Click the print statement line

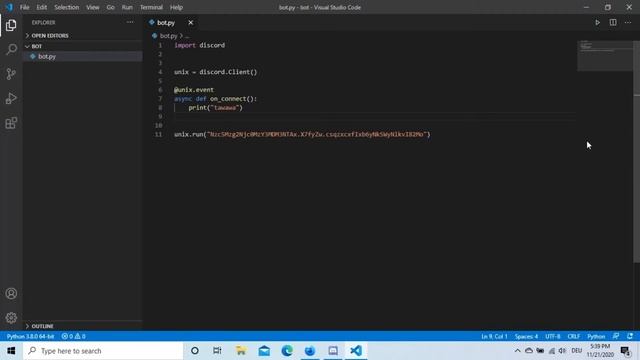click(216, 108)
